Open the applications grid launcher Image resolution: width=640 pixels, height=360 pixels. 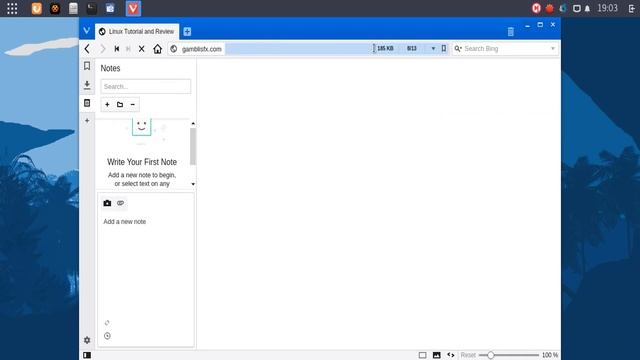point(12,9)
